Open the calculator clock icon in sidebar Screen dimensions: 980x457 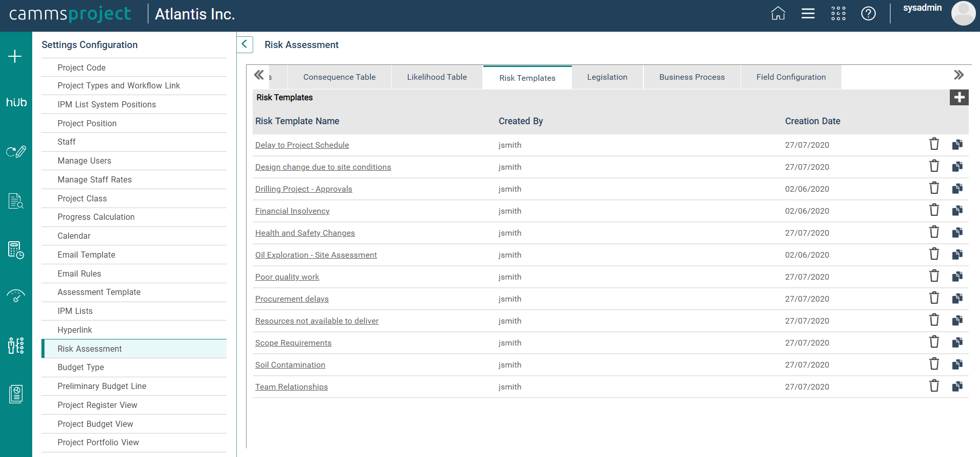16,250
